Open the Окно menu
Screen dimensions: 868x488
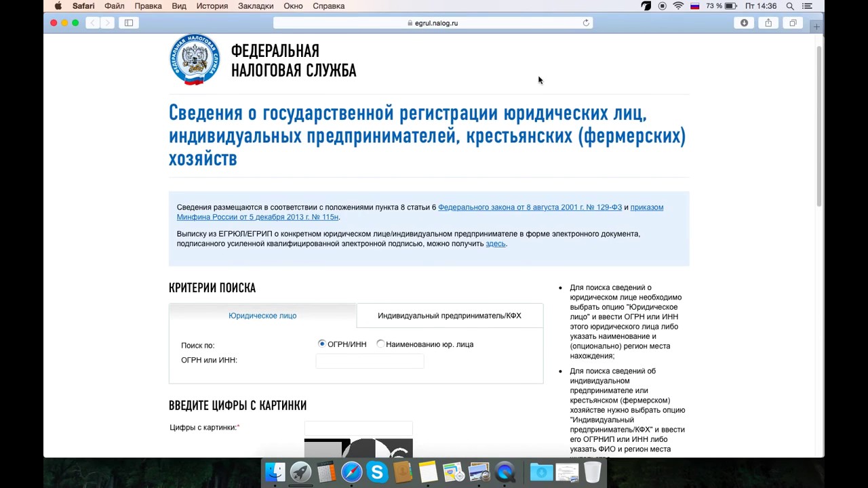pyautogui.click(x=293, y=6)
